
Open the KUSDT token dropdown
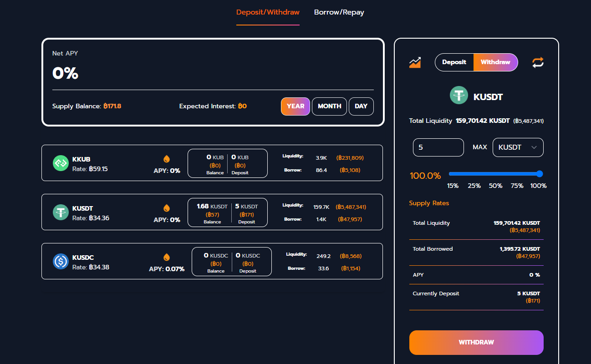pos(518,147)
